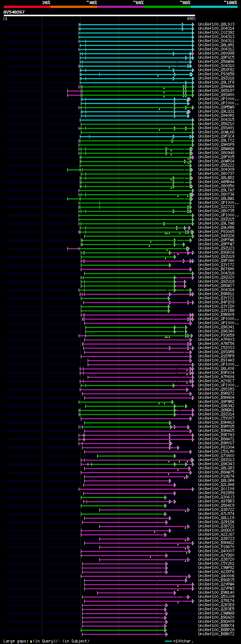
Task: Open the UniRef100_Q9M5W9 hit
Action: (x=217, y=107)
